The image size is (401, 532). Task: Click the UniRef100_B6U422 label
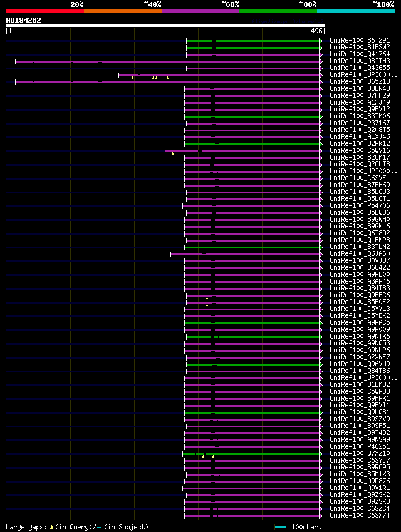(360, 268)
